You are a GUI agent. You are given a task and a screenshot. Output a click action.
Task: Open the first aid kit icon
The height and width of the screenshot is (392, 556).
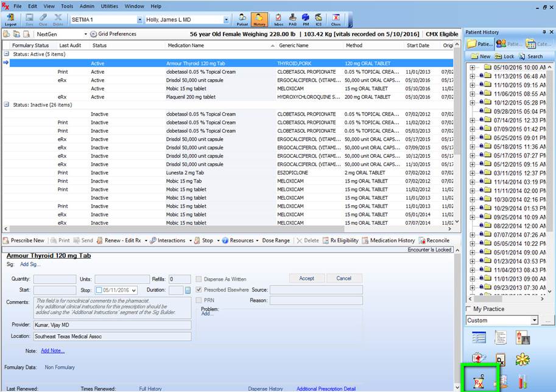[x=478, y=358]
